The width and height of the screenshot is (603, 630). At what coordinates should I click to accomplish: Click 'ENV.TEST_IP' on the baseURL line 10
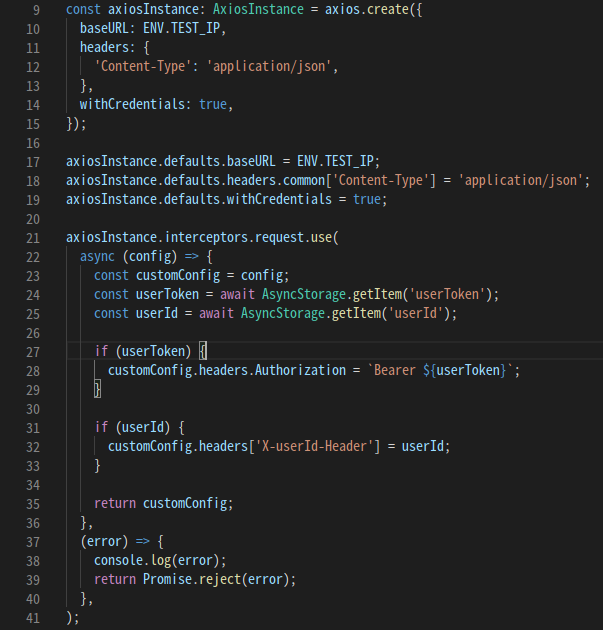182,29
